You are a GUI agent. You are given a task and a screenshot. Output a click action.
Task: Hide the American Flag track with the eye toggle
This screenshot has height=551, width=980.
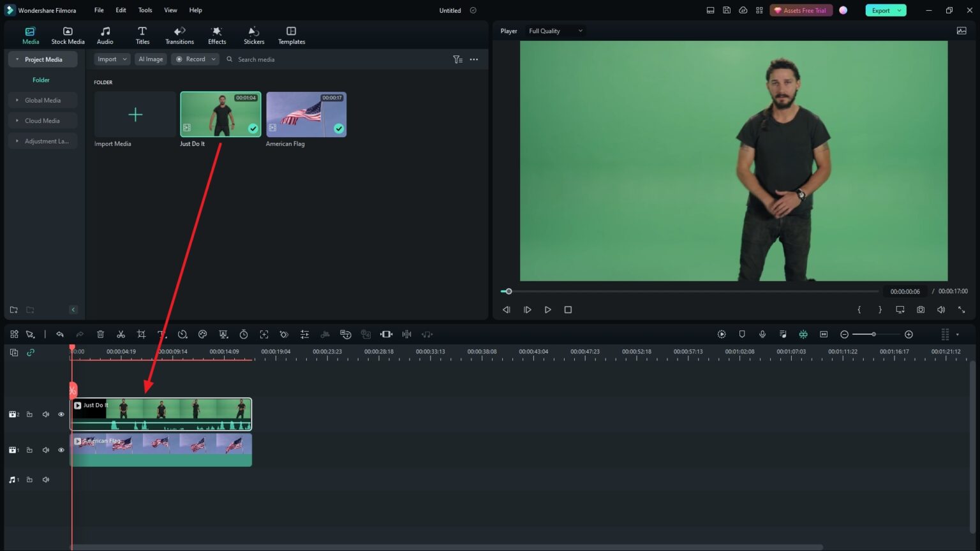click(61, 450)
